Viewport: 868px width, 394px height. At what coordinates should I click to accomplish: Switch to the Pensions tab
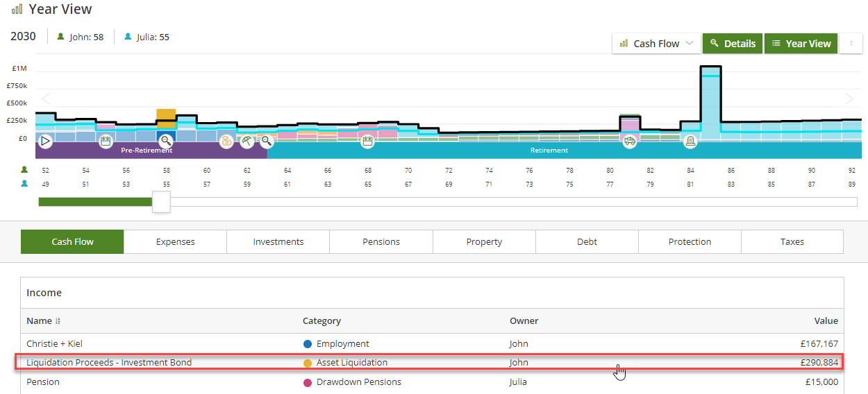click(x=381, y=241)
